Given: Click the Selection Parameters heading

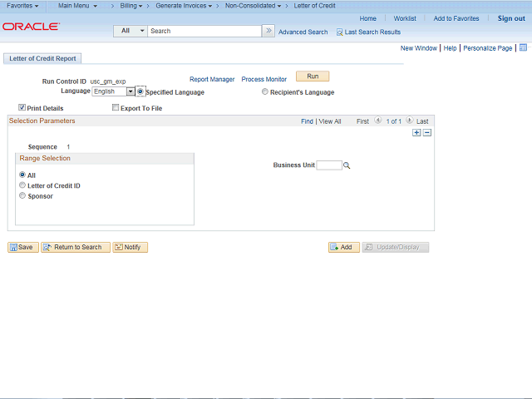Looking at the screenshot, I should pos(42,121).
